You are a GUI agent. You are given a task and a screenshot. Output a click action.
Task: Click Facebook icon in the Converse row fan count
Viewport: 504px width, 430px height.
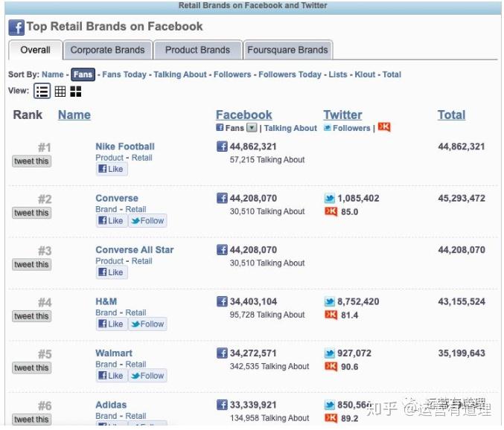(222, 198)
